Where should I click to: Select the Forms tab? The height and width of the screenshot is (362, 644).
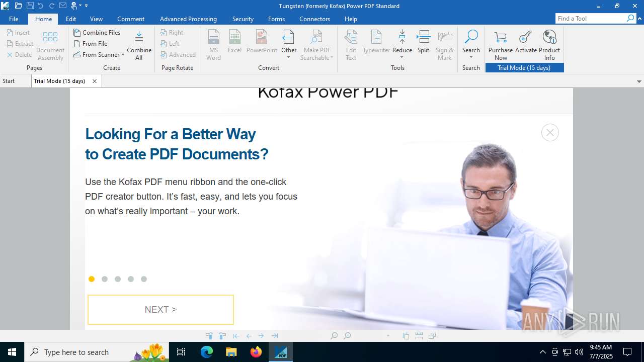pyautogui.click(x=276, y=19)
